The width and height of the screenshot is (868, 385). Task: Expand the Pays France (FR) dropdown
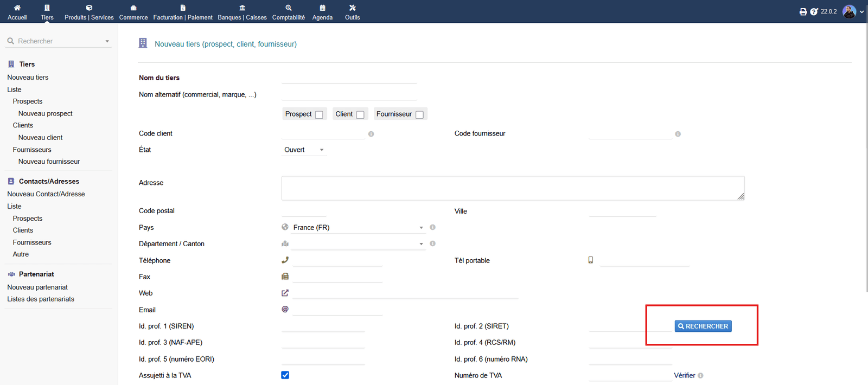(x=359, y=227)
